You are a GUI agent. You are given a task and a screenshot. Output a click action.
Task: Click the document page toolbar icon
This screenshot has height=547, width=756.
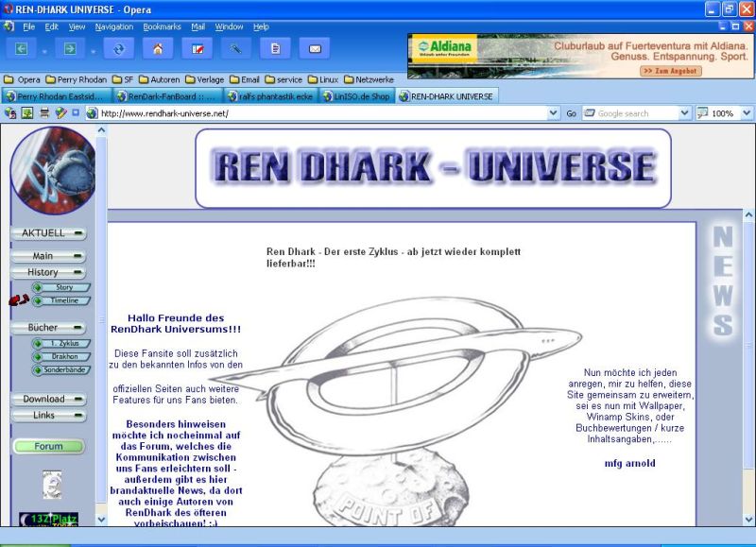pos(275,49)
